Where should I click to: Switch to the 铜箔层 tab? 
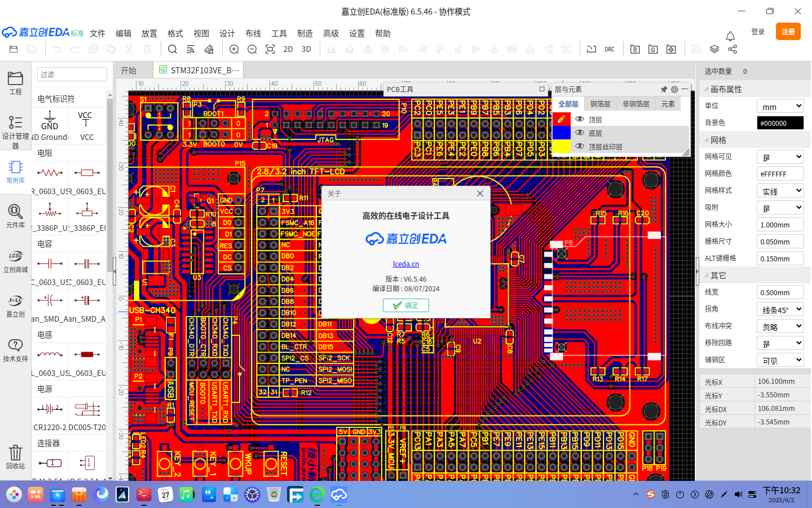tap(601, 104)
